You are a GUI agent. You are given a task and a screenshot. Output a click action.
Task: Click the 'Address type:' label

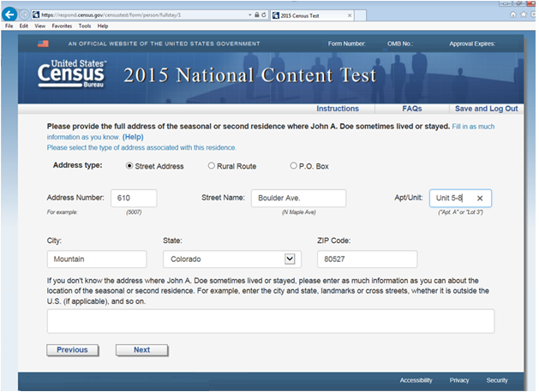coord(78,165)
